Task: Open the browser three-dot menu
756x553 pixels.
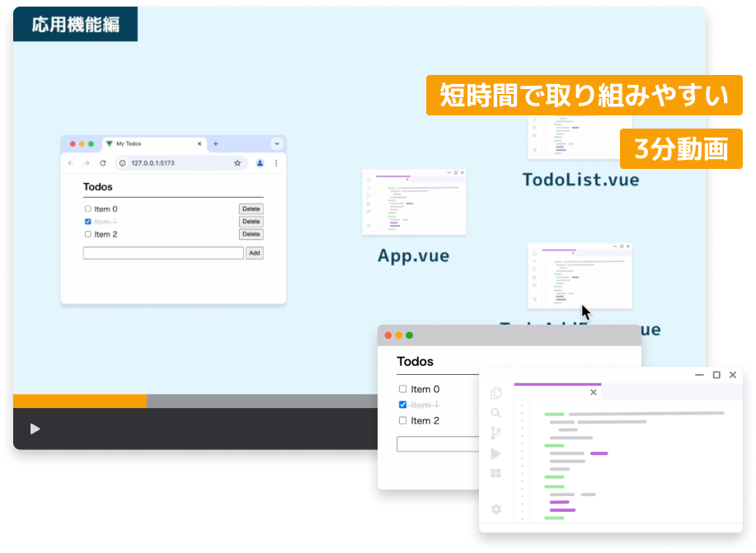Action: [276, 163]
